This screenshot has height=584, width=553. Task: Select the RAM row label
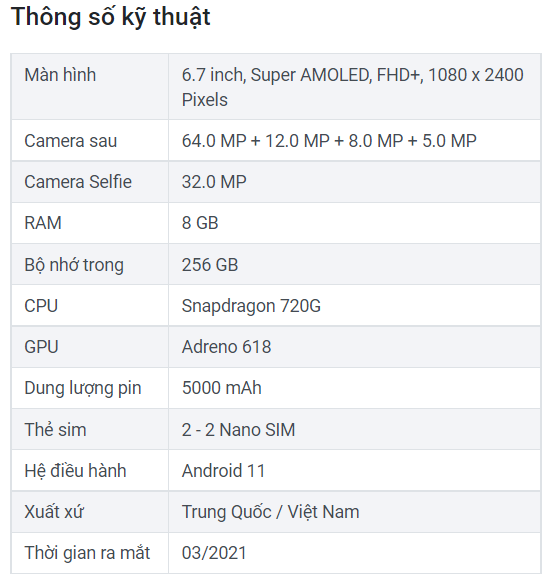click(x=43, y=223)
